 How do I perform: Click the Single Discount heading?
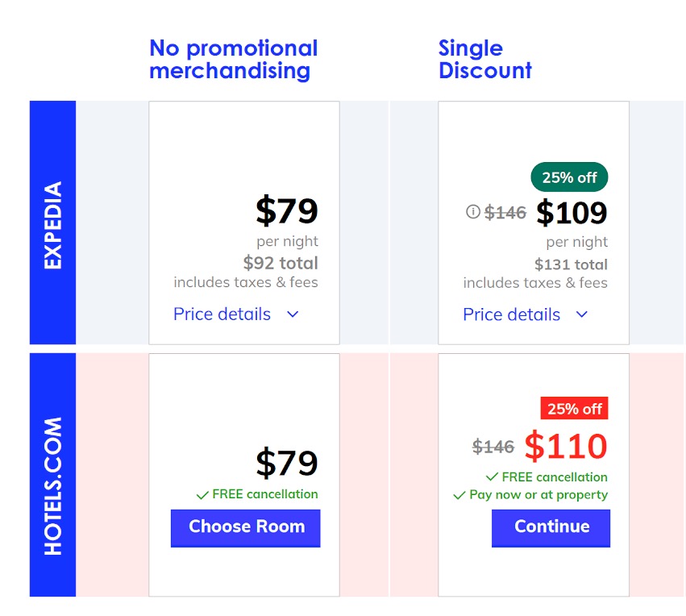click(x=484, y=59)
